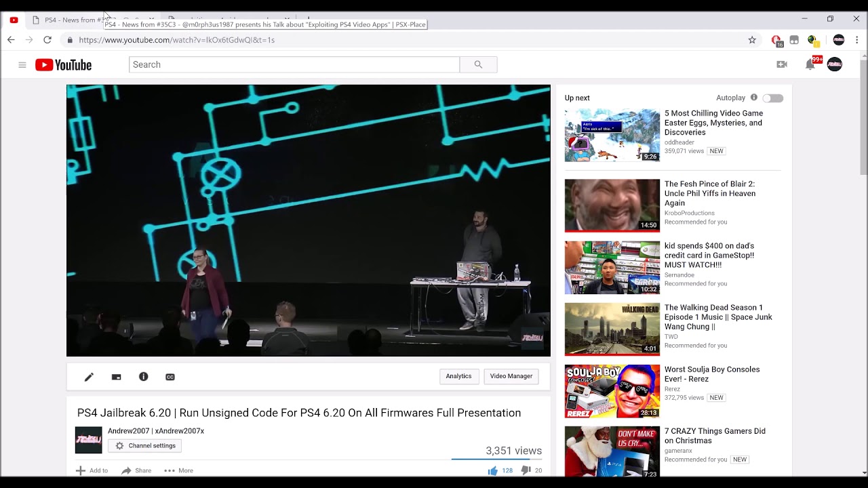Click the Andrew2007 channel avatar
This screenshot has width=868, height=488.
(88, 440)
